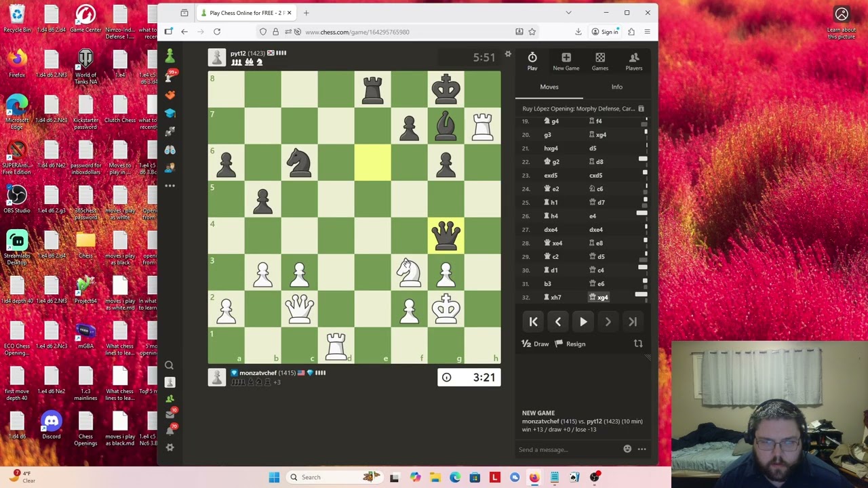This screenshot has width=868, height=488.
Task: Expand the More dots in chess sidebar
Action: tap(170, 186)
